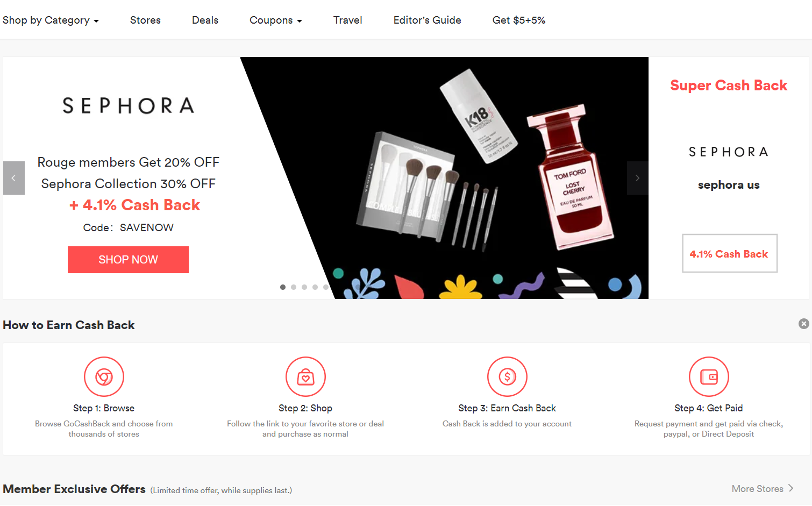Select the second carousel dot indicator
Screen dimensions: 812x506
(x=294, y=287)
